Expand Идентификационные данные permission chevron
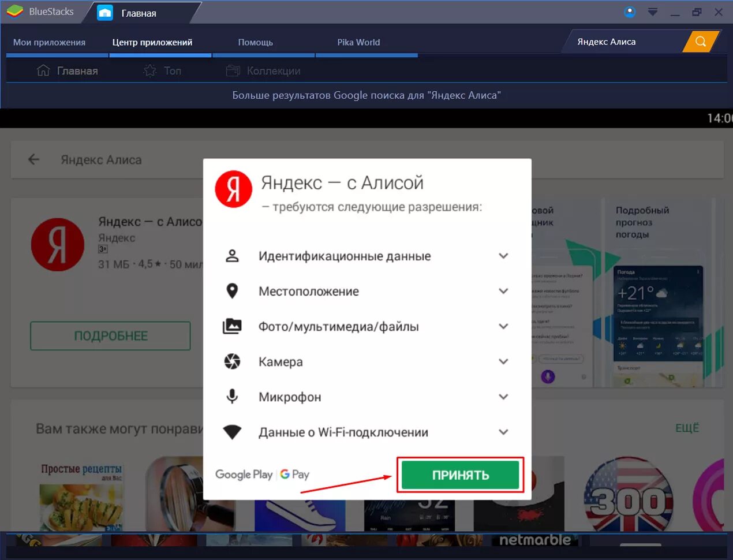The height and width of the screenshot is (560, 733). tap(503, 256)
